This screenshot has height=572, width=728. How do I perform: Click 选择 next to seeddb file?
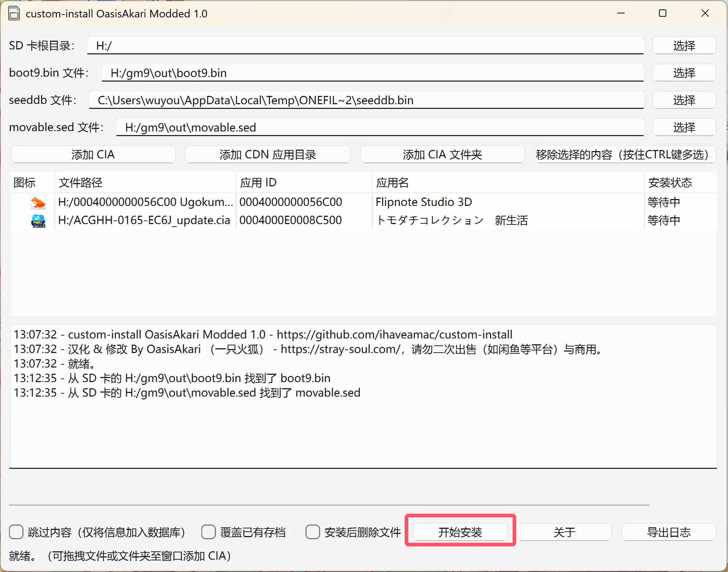click(x=684, y=100)
